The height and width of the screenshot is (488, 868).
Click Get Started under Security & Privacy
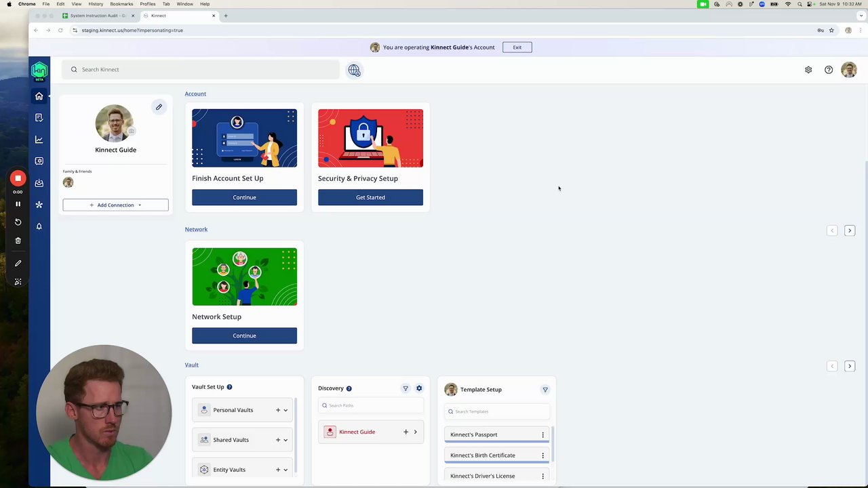click(x=370, y=197)
